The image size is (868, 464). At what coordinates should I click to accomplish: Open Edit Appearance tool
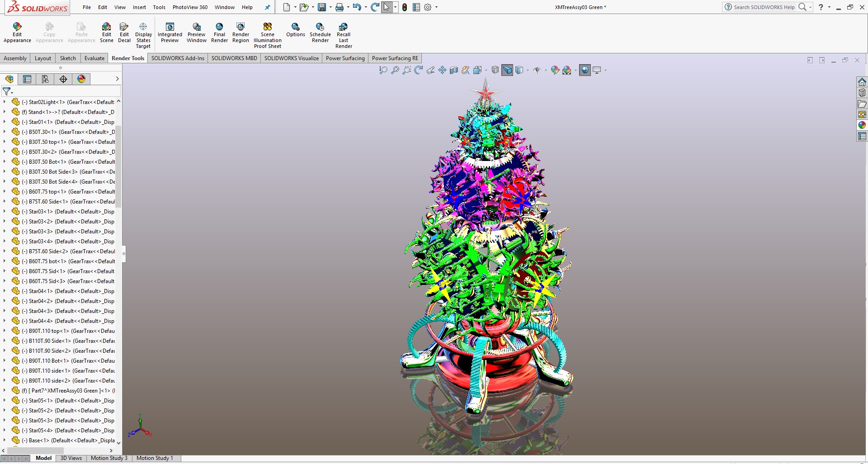click(17, 33)
